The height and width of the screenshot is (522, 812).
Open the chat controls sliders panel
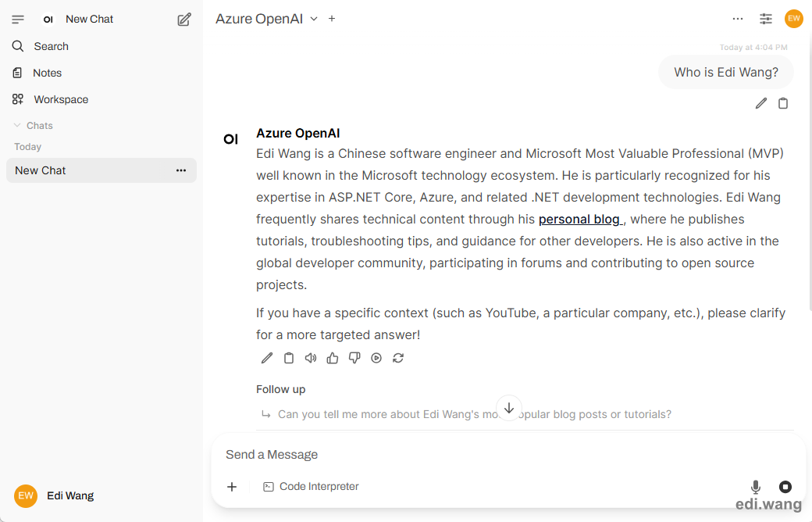(766, 19)
